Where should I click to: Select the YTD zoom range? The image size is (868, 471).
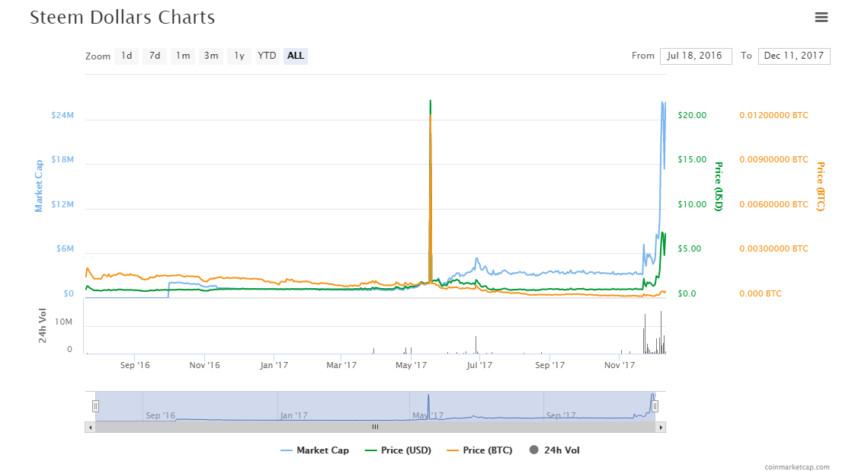coord(267,56)
